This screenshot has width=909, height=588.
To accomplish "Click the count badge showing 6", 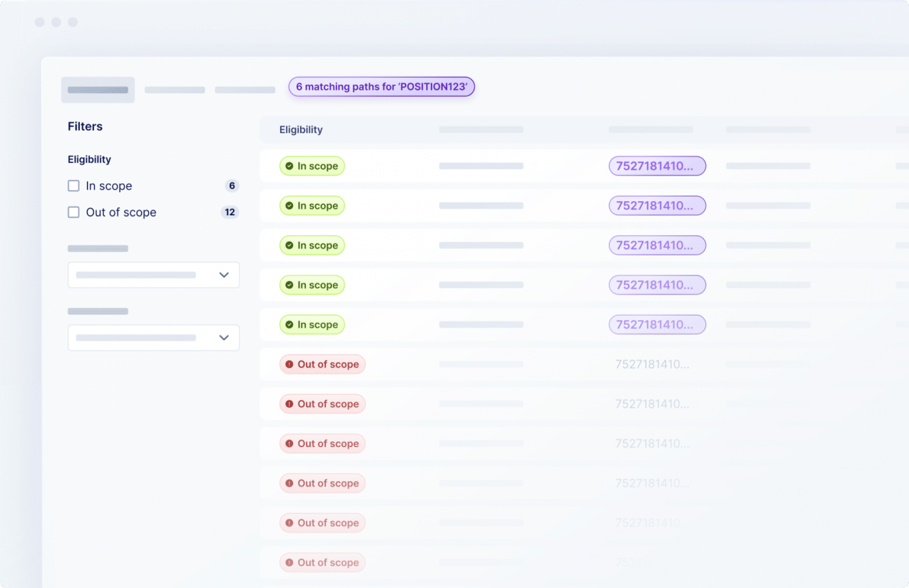I will coord(232,186).
